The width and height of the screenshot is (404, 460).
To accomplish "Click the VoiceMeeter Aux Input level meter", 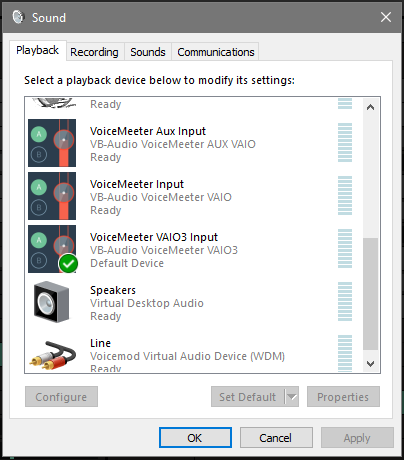I will point(345,143).
